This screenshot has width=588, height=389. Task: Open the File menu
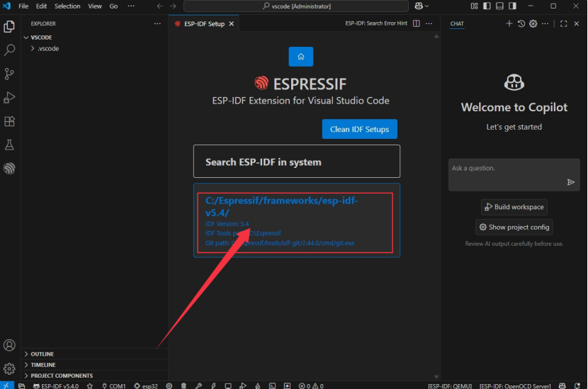coord(23,6)
